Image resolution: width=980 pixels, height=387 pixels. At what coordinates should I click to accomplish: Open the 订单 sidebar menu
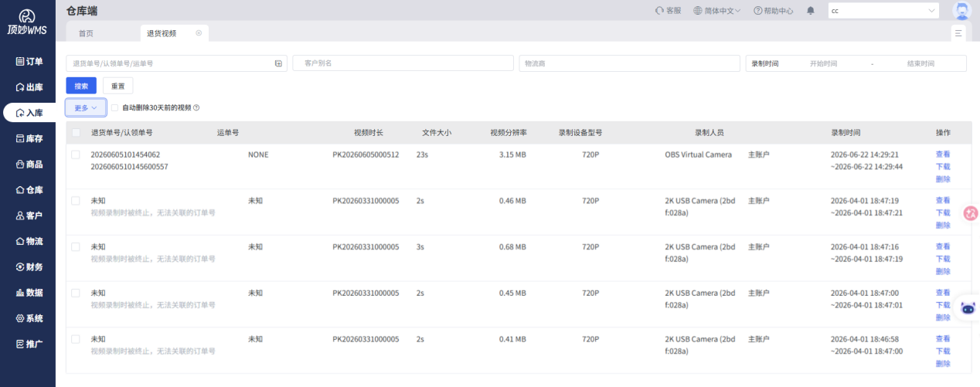29,62
